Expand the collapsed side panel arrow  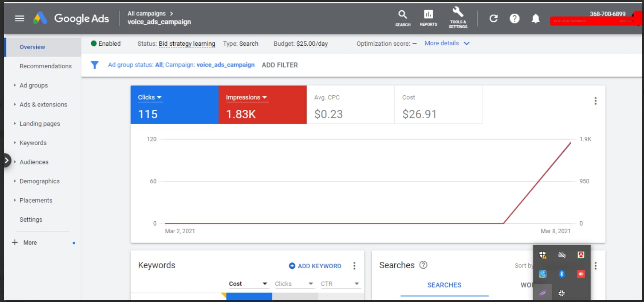(x=6, y=160)
